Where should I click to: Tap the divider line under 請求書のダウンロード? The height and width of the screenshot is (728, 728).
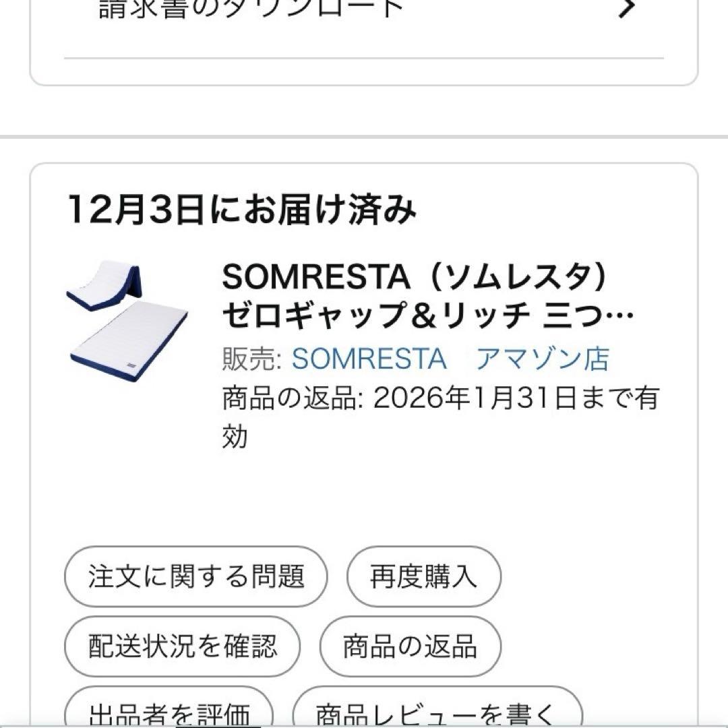tap(364, 59)
